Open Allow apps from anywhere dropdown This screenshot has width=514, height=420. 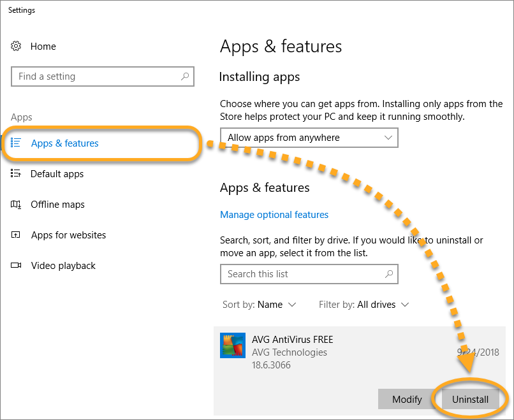tap(309, 138)
